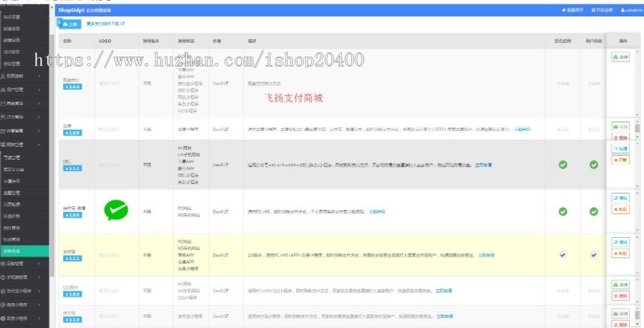This screenshot has height=328, width=644.
Task: Click the green WeChat logo thumbnail
Action: pos(116,210)
